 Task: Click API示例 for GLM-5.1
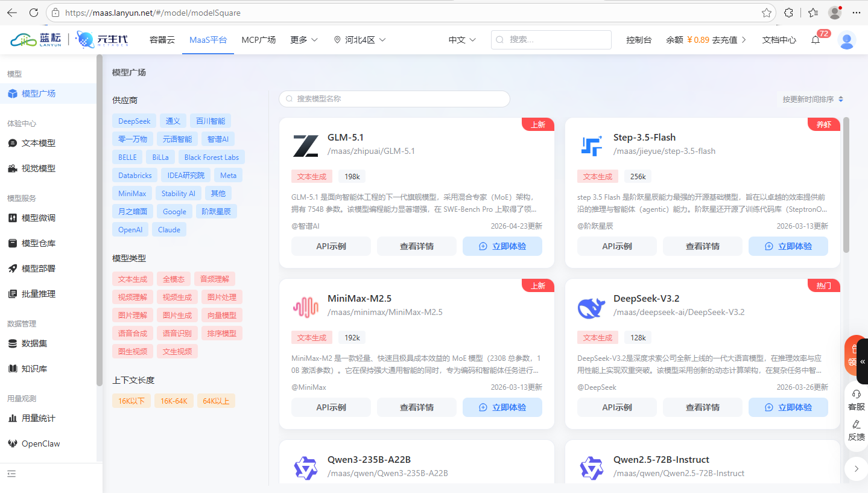331,246
